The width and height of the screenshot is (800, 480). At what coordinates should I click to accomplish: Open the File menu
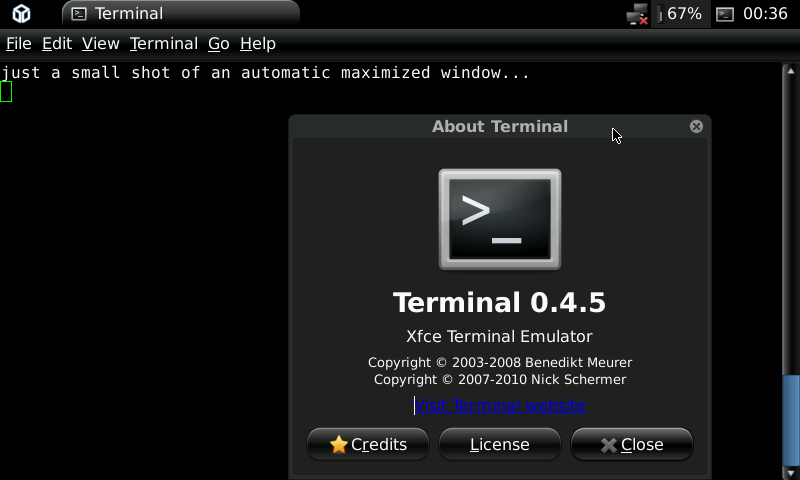point(19,43)
